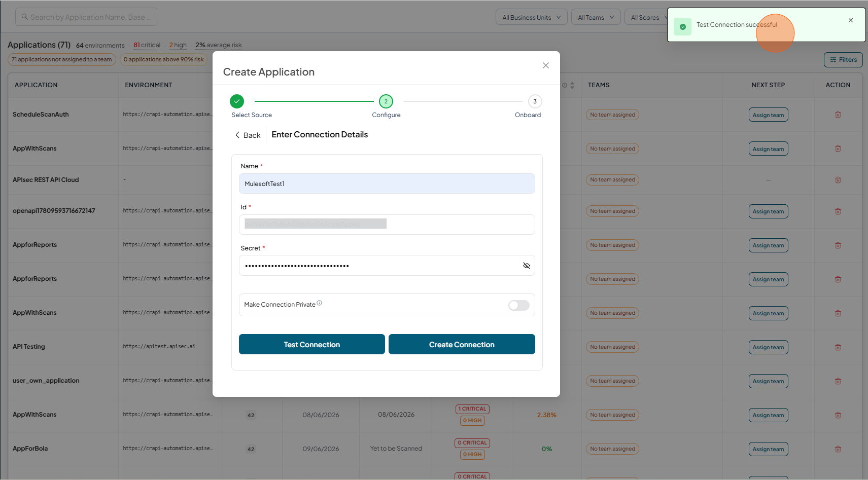Click the Test Connection button

coord(311,344)
